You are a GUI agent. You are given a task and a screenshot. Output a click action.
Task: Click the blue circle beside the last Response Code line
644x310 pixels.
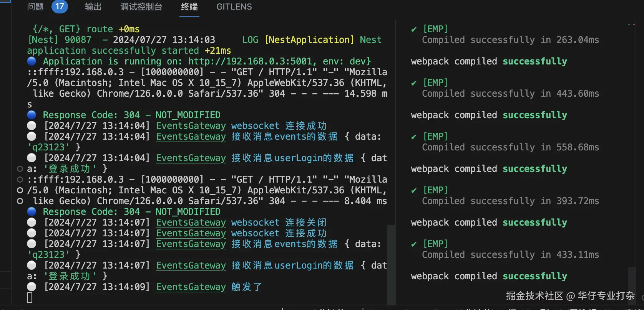(32, 211)
